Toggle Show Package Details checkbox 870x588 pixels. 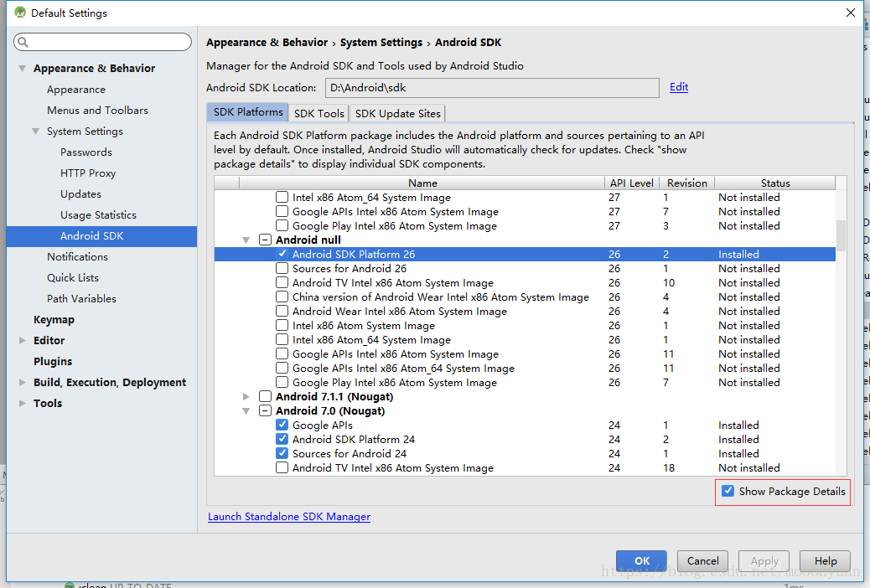[728, 491]
